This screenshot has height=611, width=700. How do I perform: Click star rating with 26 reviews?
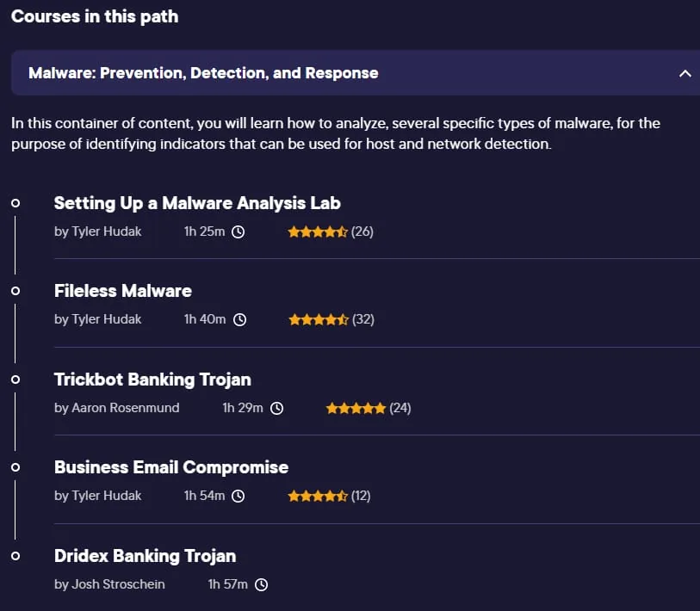point(318,231)
